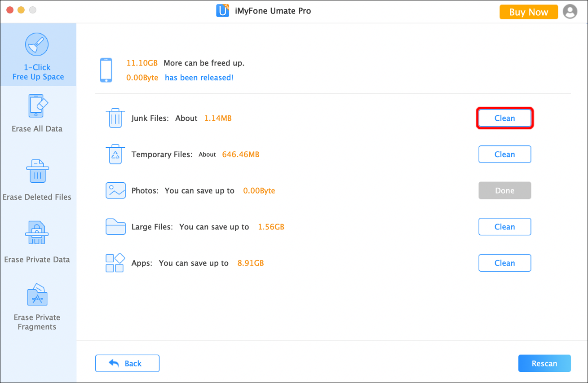Click the Photos picture icon
The width and height of the screenshot is (588, 383).
tap(115, 191)
